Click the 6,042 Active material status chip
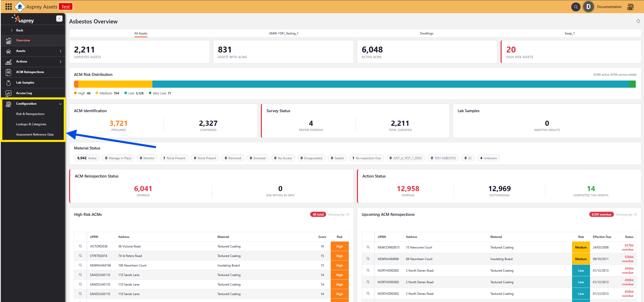 pyautogui.click(x=87, y=158)
